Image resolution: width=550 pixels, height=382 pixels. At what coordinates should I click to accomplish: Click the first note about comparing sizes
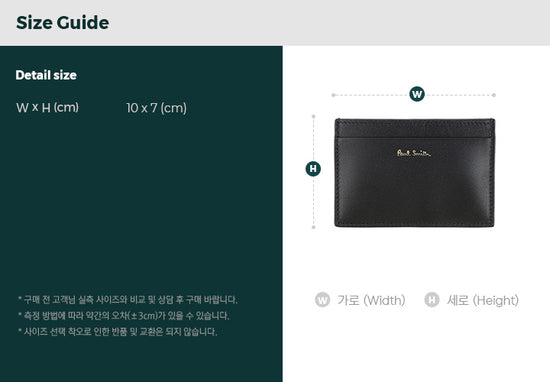tap(128, 300)
